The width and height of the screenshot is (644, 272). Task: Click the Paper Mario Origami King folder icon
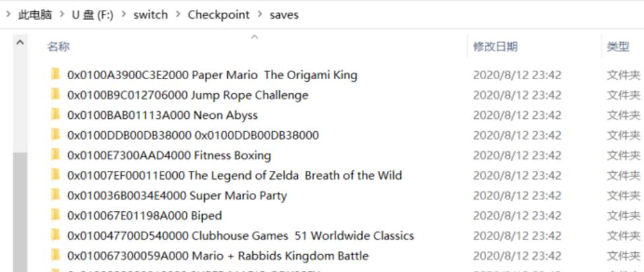tap(55, 75)
